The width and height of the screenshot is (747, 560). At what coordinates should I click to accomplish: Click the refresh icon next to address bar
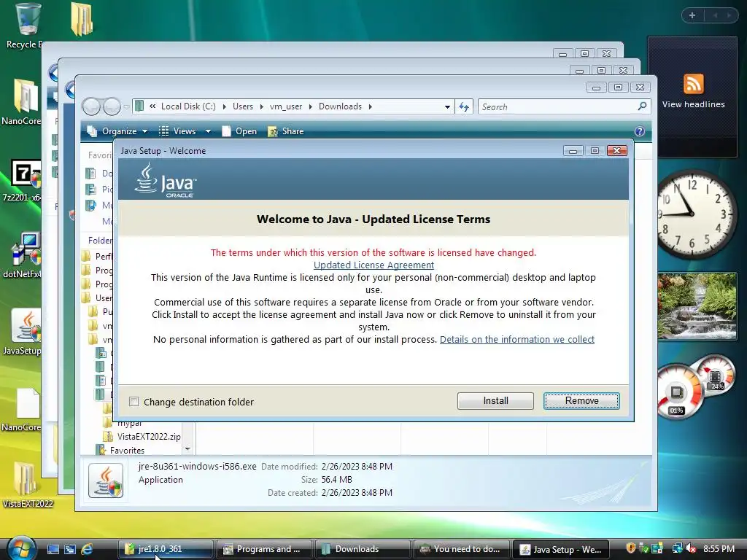pos(464,106)
